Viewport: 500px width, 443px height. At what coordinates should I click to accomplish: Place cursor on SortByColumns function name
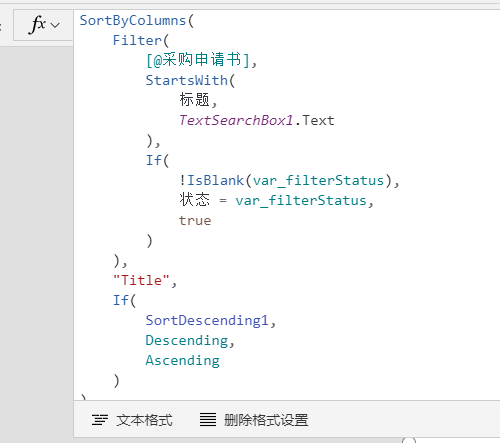(133, 21)
